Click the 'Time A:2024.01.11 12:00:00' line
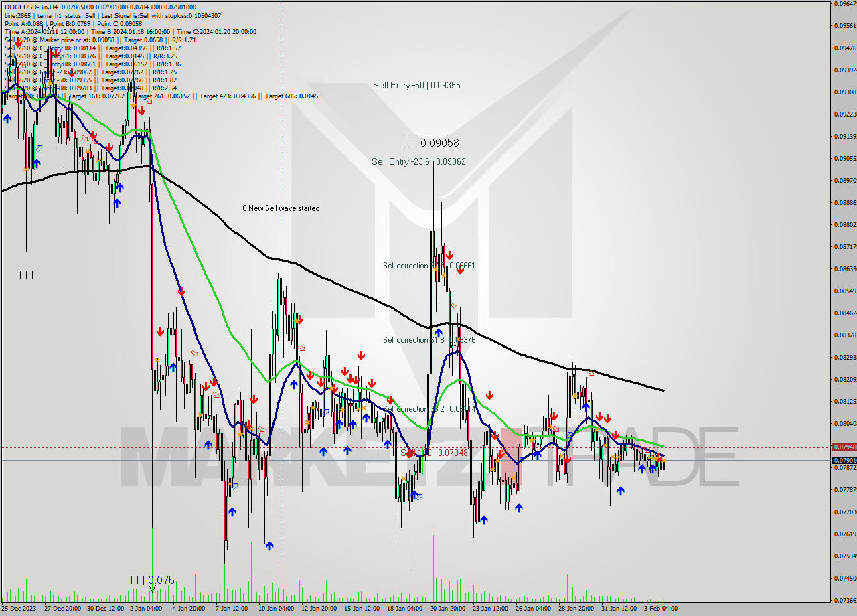Image resolution: width=857 pixels, height=616 pixels. tap(44, 31)
